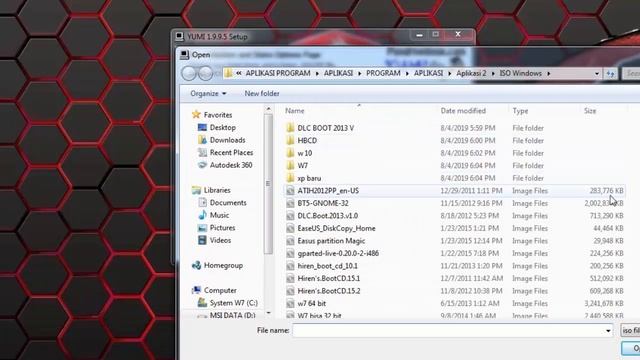Select the xp baru folder icon

tap(290, 178)
